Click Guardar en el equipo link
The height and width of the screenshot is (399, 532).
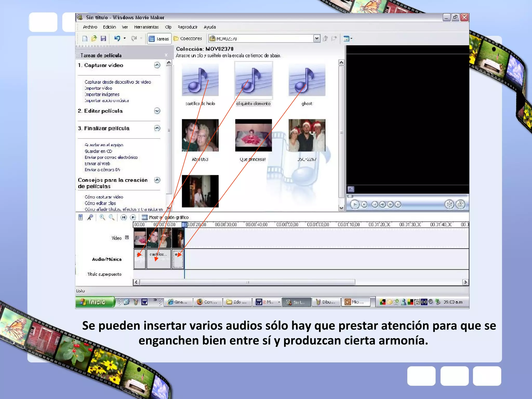[104, 145]
